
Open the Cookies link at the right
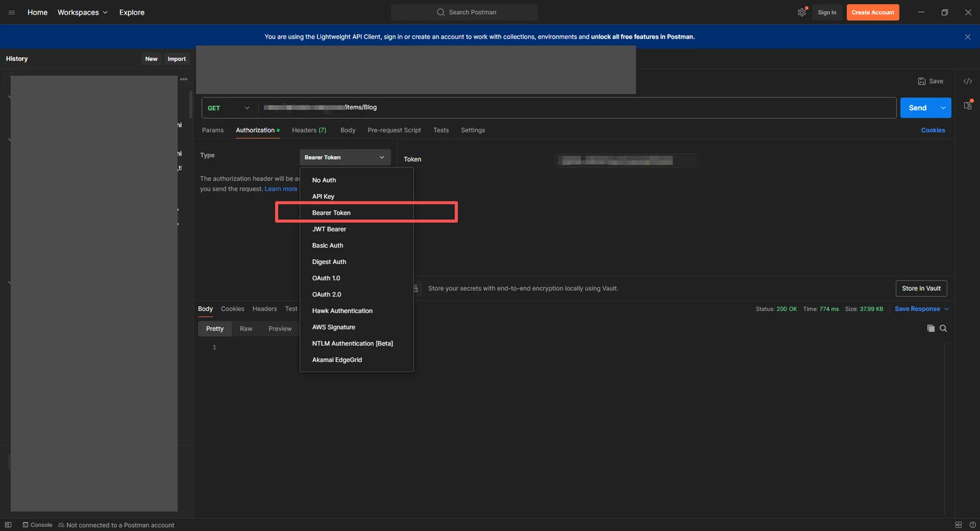tap(933, 130)
